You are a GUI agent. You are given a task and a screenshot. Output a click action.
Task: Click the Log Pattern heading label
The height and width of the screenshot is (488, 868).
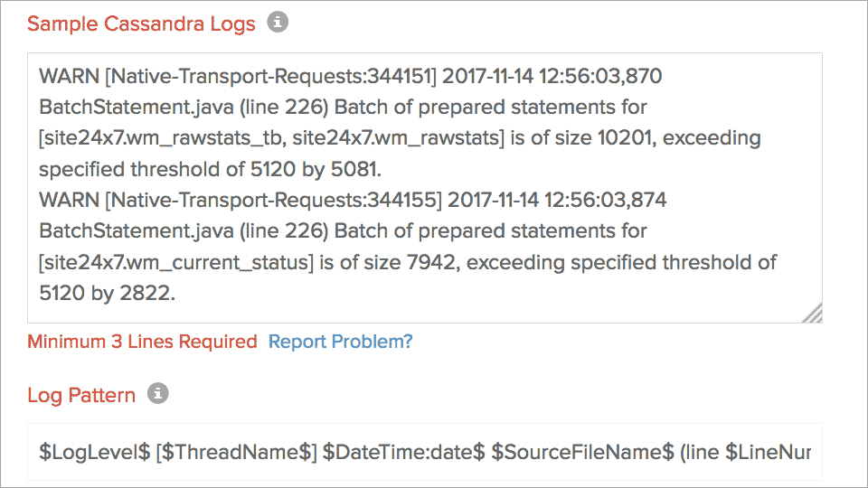(x=81, y=395)
